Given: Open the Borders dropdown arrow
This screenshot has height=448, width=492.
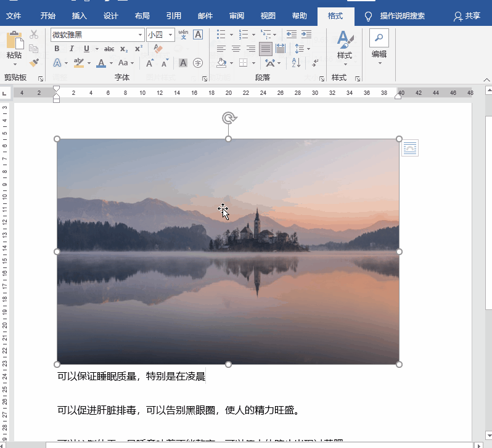Looking at the screenshot, I should pyautogui.click(x=253, y=63).
